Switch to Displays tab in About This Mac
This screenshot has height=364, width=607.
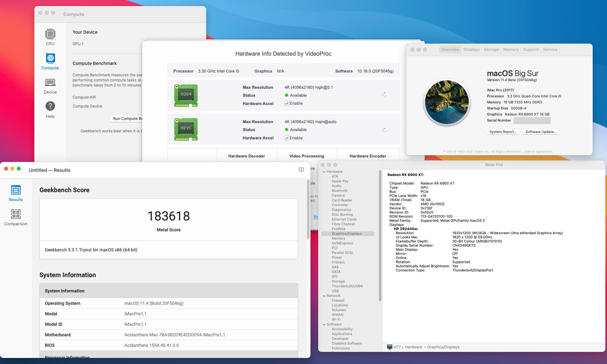[x=471, y=50]
